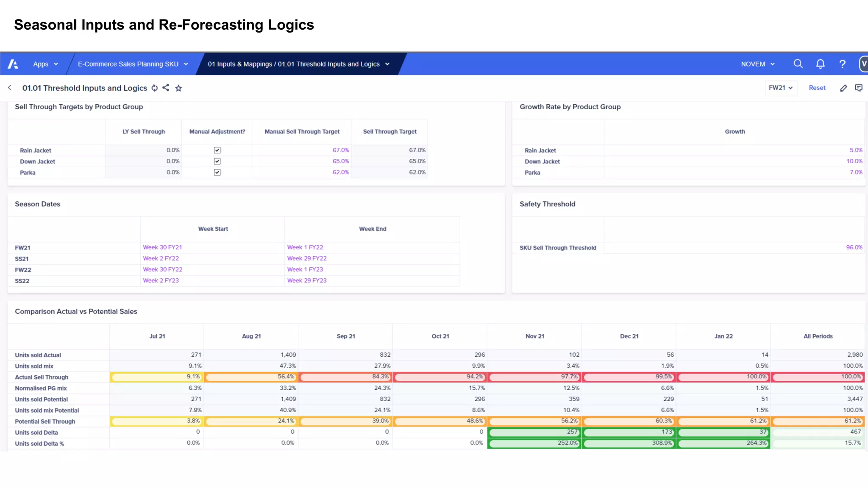Image resolution: width=868 pixels, height=488 pixels.
Task: Click the Reset link
Action: [817, 88]
